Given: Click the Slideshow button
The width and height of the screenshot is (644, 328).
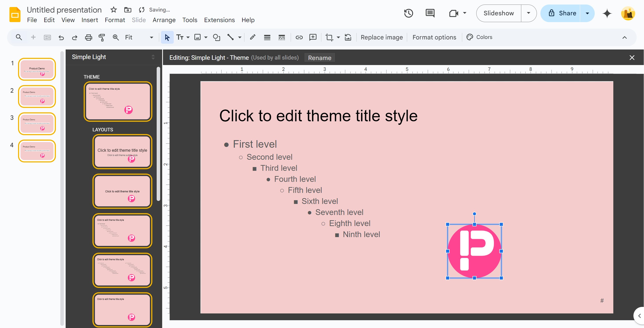Looking at the screenshot, I should (x=499, y=13).
